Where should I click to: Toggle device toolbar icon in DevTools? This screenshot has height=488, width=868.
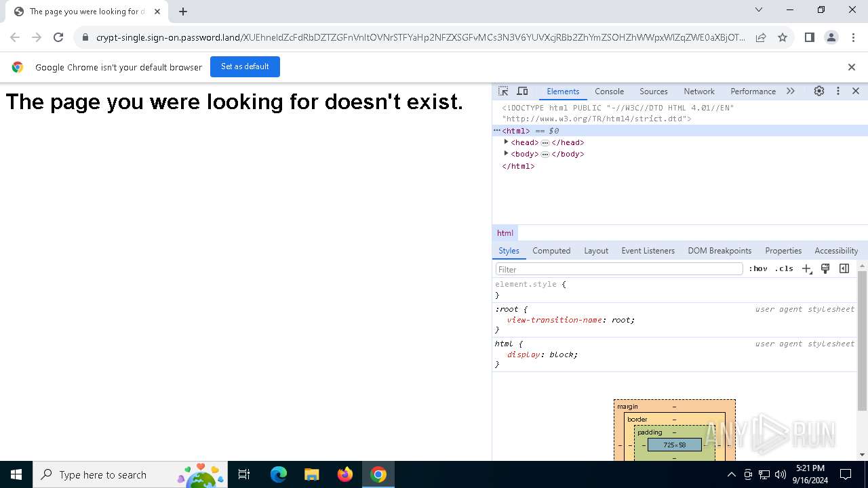point(522,91)
